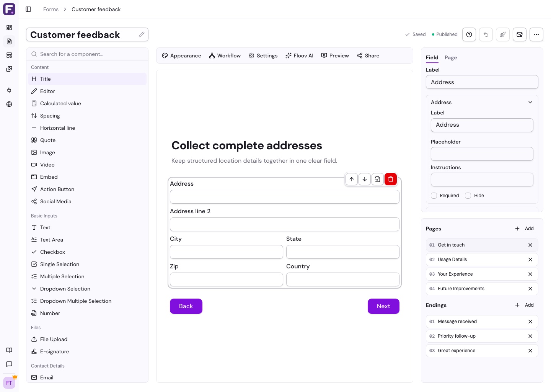Remove the Message received ending
The height and width of the screenshot is (392, 551).
530,322
